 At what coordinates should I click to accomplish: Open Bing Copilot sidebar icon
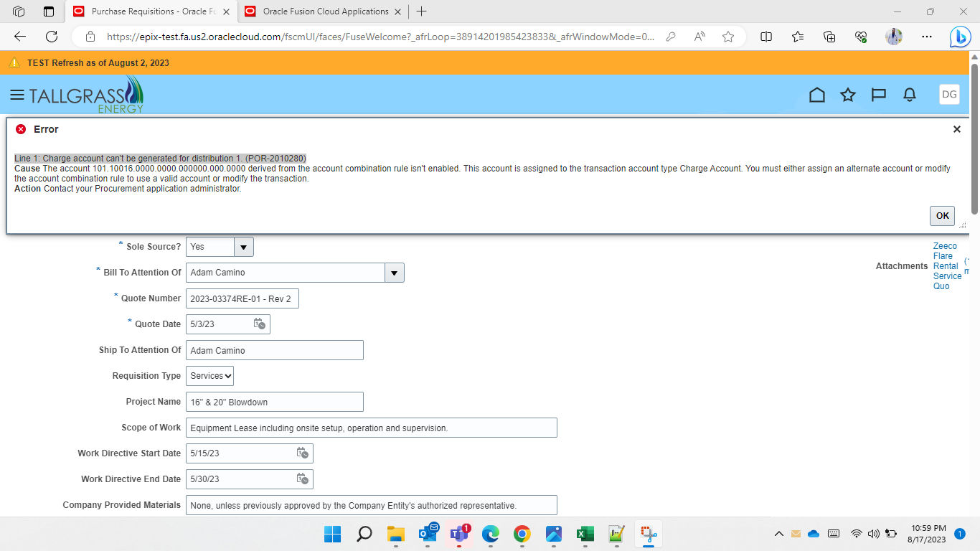(960, 37)
